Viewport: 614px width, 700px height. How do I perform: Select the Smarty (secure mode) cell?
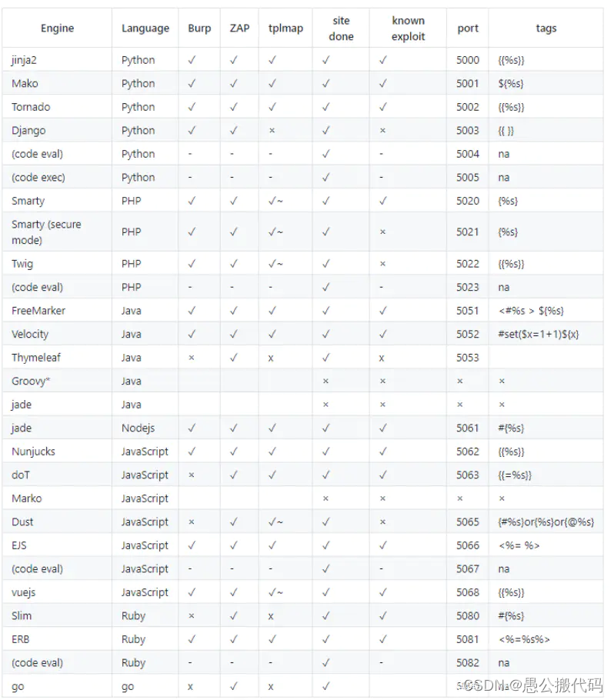(46, 232)
